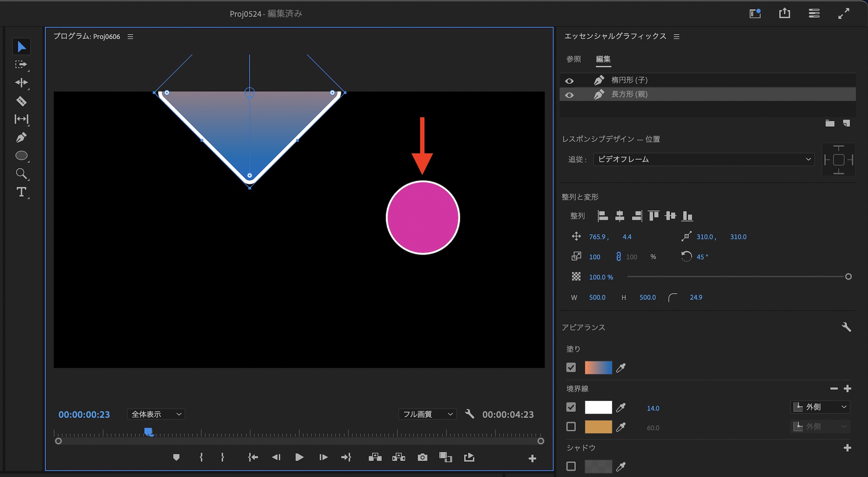
Task: Select the Pen tool in toolbar
Action: click(21, 138)
